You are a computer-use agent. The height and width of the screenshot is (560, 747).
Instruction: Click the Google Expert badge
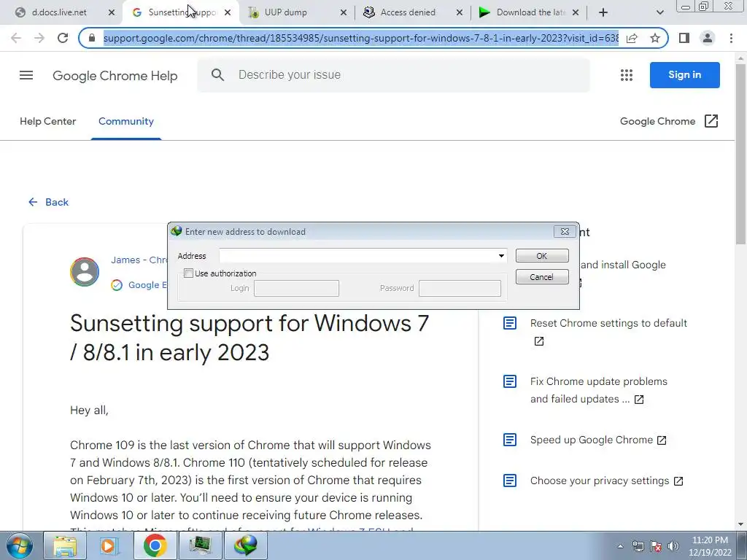tap(139, 285)
